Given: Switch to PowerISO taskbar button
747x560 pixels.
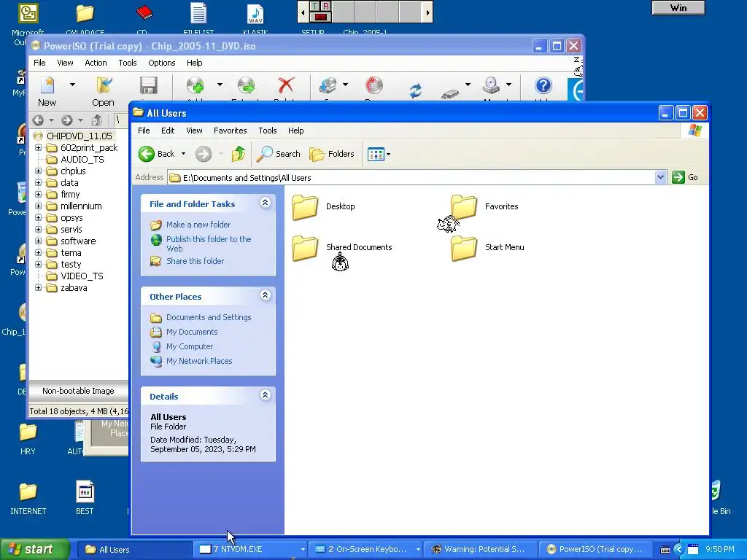Looking at the screenshot, I should pyautogui.click(x=595, y=549).
